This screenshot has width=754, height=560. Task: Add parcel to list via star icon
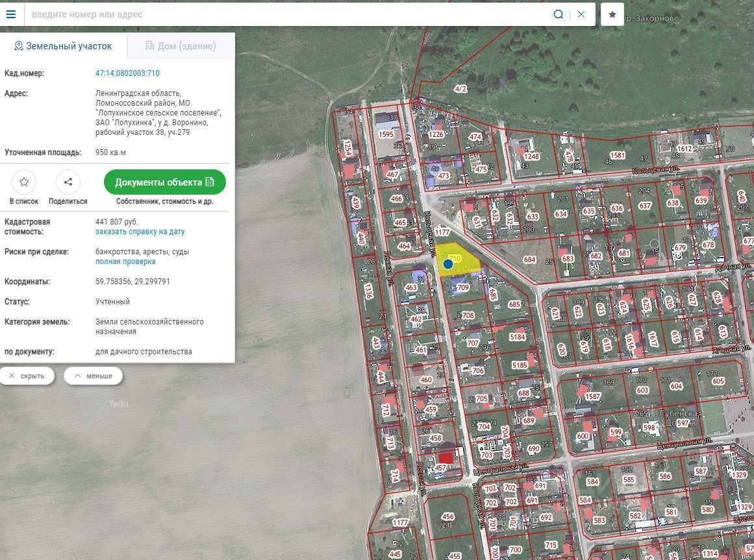24,182
